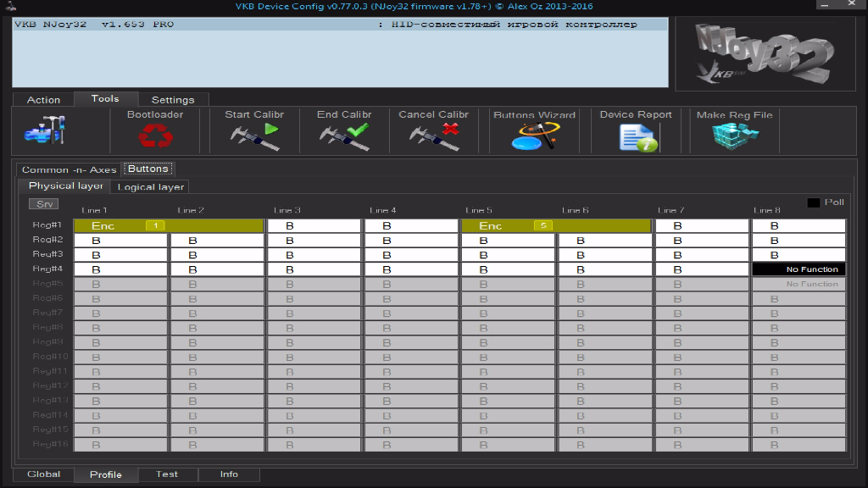This screenshot has width=868, height=488.
Task: Open the Settings tab
Action: click(173, 100)
